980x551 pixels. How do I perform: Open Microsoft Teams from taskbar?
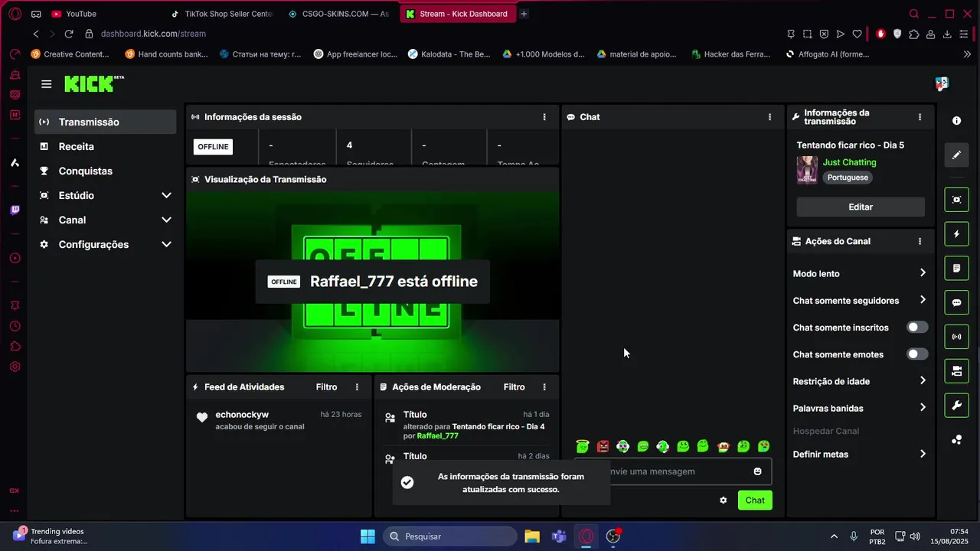pos(559,536)
